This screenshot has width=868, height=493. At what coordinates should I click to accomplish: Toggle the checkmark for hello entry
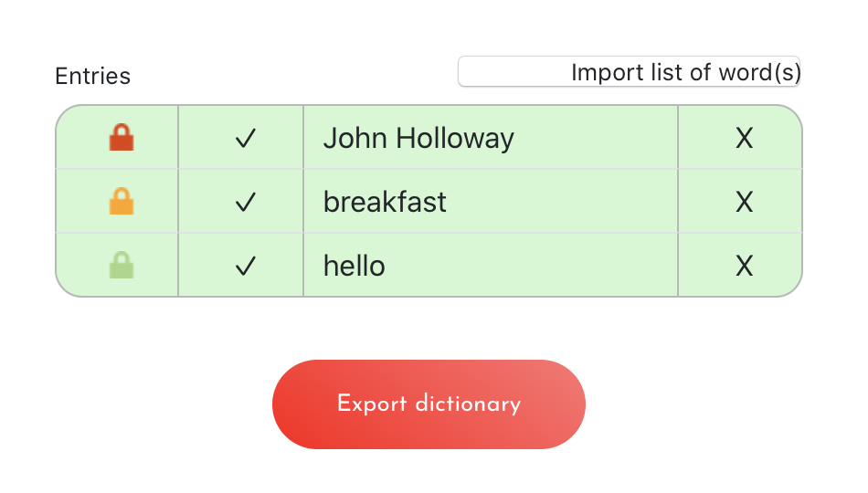tap(245, 267)
